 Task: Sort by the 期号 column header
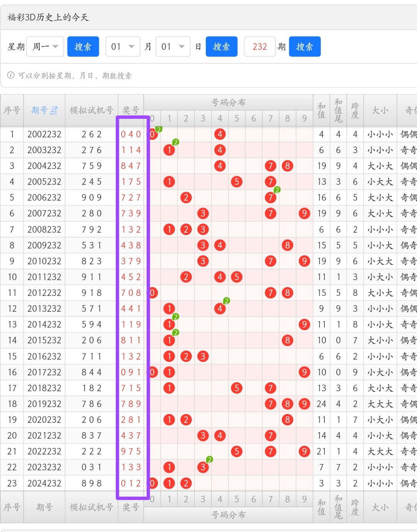(x=44, y=110)
